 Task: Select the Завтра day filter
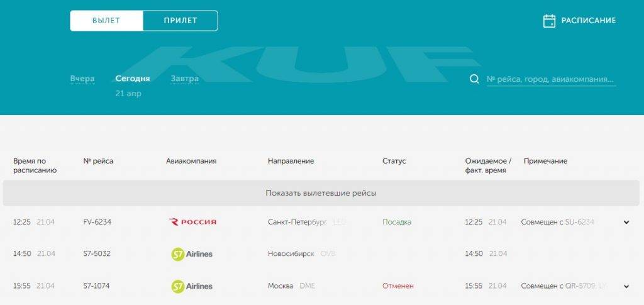(185, 79)
